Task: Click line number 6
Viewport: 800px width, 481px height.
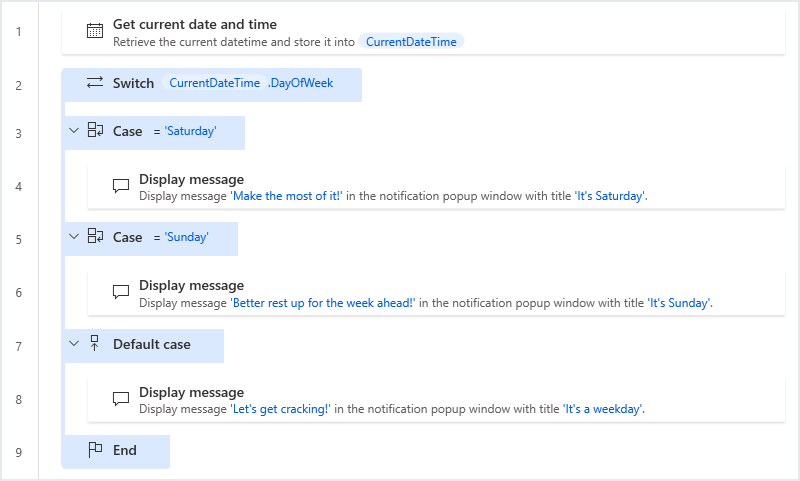Action: 19,293
